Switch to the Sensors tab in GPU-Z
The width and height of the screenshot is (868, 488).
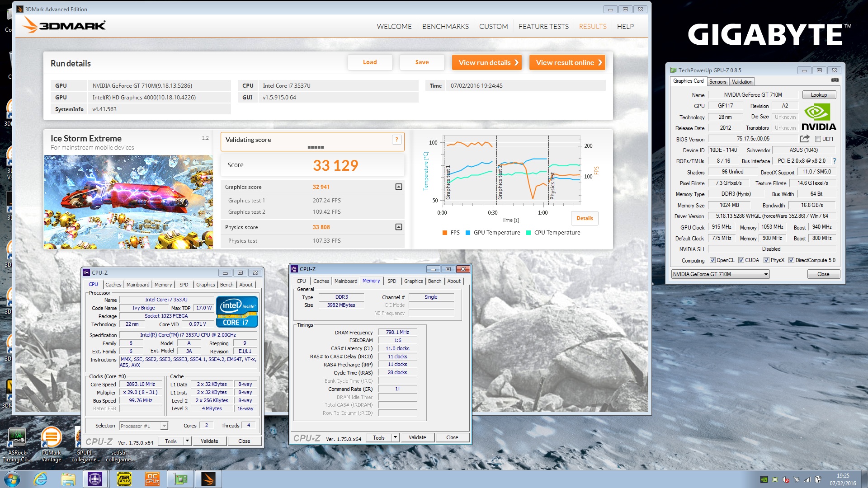click(717, 82)
